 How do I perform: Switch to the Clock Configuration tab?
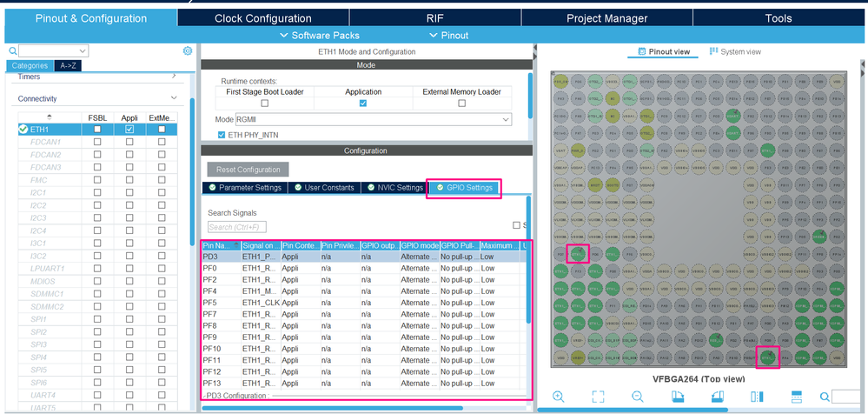(x=262, y=18)
